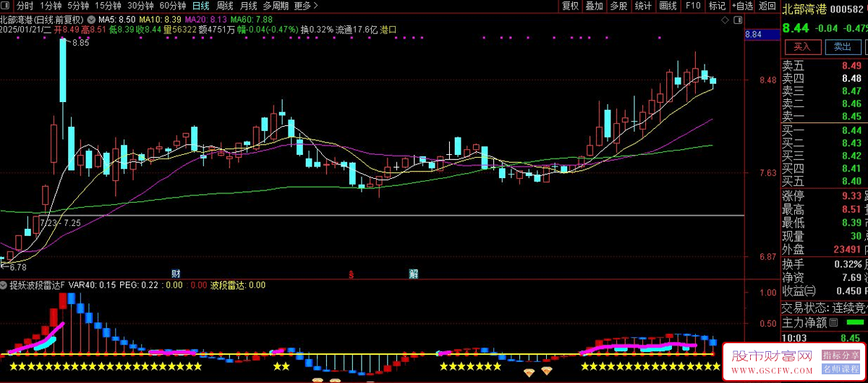Click the MA5: 8.50 indicator label
The height and width of the screenshot is (383, 868).
[116, 20]
